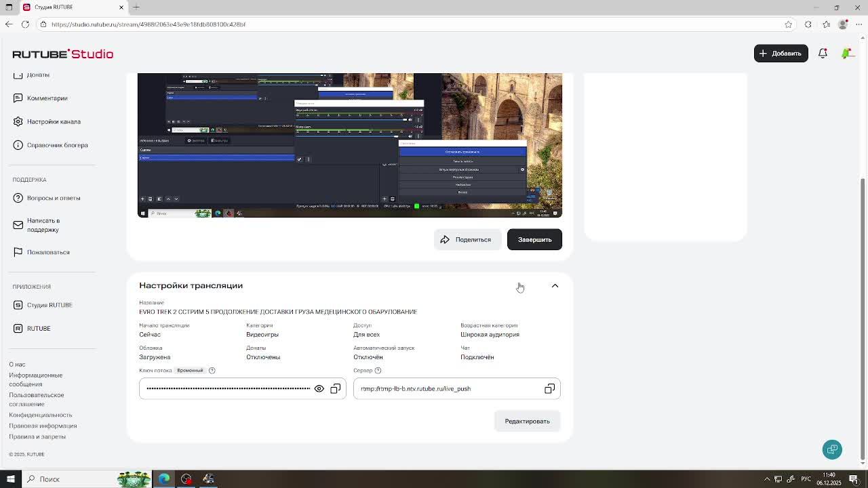Open the notifications bell
The height and width of the screenshot is (488, 868).
coord(823,54)
